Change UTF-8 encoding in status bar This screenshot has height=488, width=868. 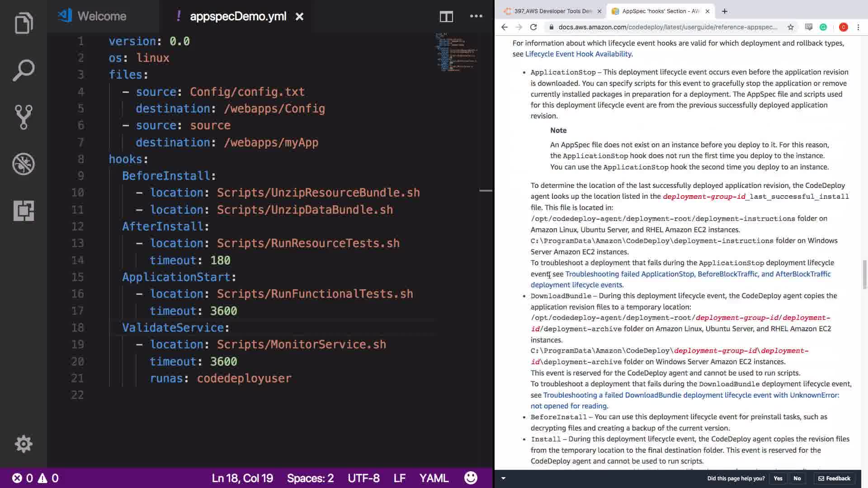363,478
